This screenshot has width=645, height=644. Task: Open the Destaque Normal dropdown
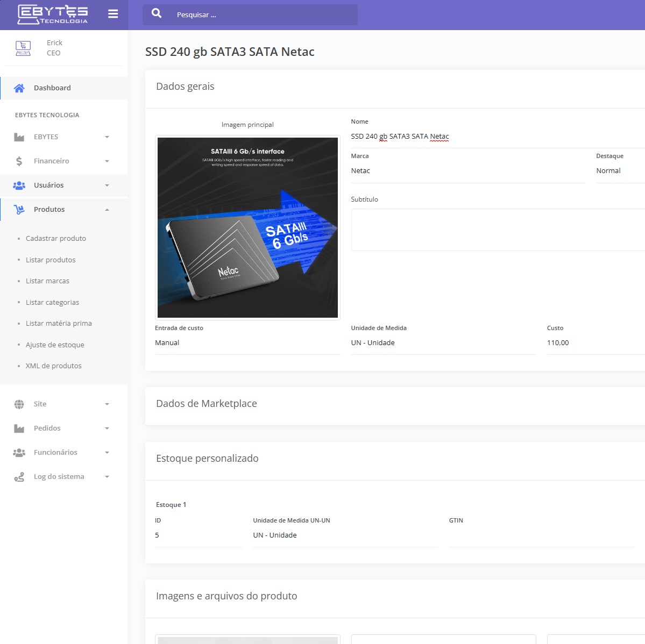[620, 171]
